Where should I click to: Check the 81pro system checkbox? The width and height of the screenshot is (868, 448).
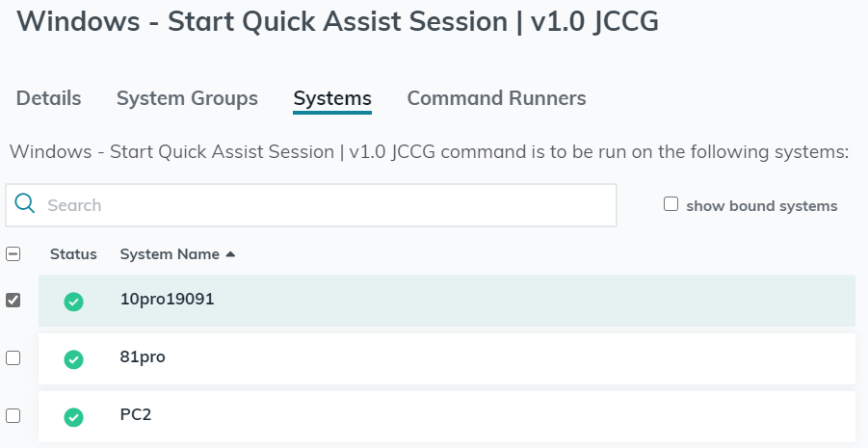tap(13, 358)
